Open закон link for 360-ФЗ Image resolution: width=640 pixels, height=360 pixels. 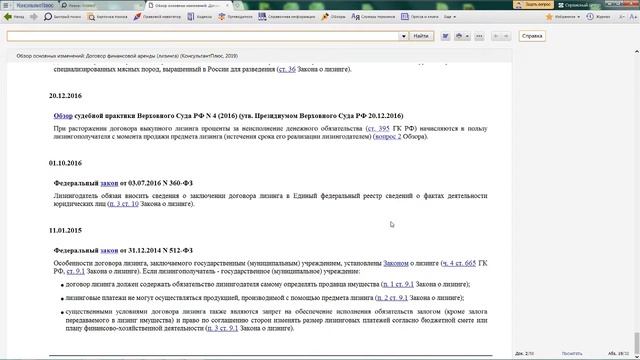[109, 183]
